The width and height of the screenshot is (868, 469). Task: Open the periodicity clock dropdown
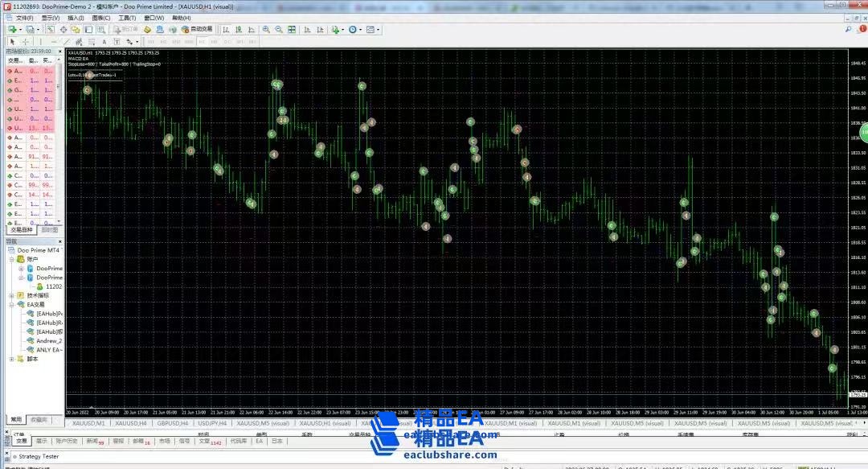tap(354, 30)
